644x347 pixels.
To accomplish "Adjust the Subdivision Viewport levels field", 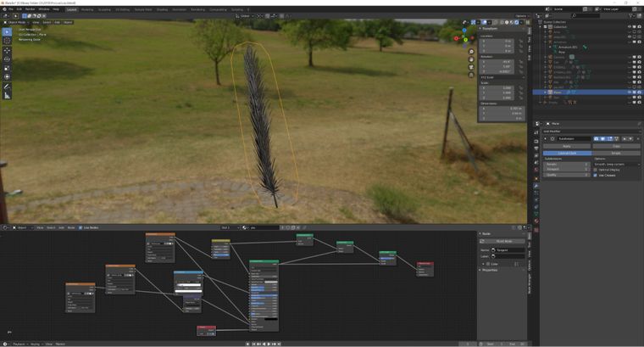I will (566, 170).
